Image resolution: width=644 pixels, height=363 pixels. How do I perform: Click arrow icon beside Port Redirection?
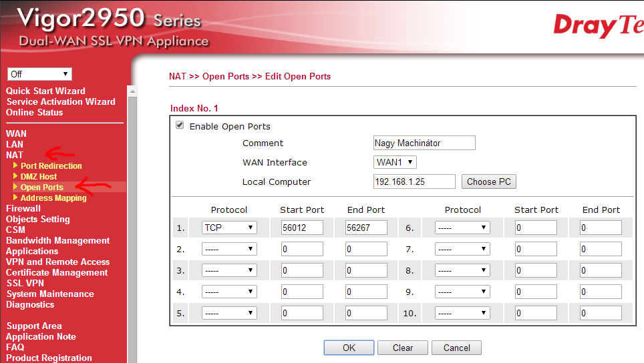pos(15,165)
